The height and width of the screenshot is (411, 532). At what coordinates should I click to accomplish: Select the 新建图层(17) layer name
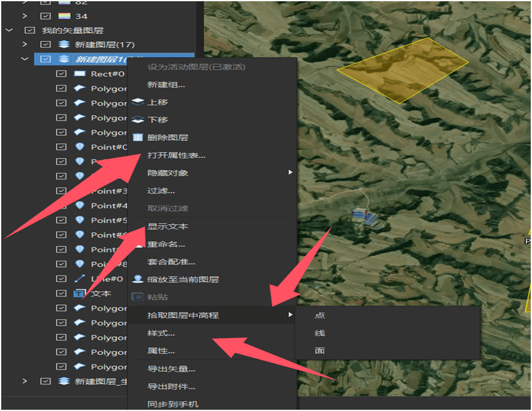tap(105, 45)
